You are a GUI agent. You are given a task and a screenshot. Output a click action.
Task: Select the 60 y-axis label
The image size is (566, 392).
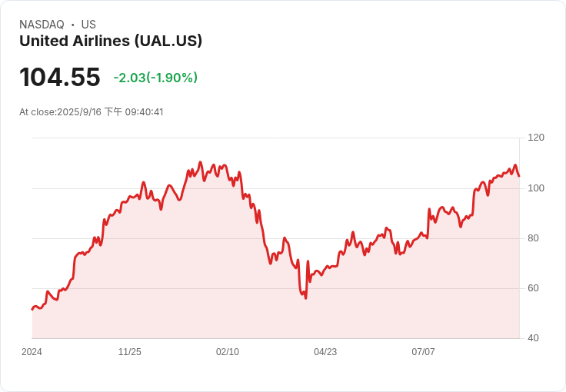(x=534, y=288)
